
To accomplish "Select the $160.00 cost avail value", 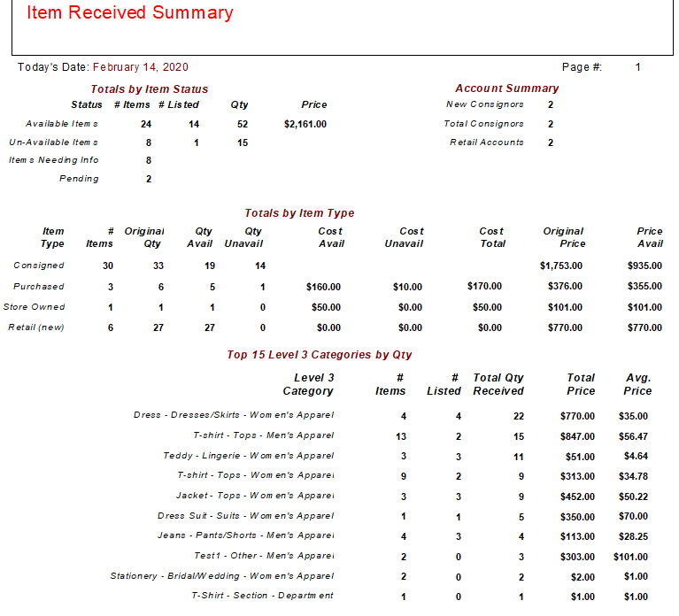I will (323, 287).
